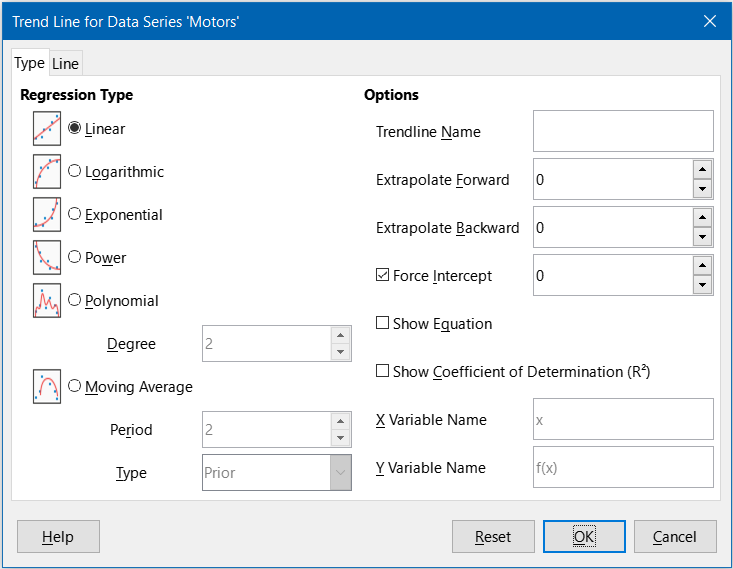Click the Force Intercept value field
Viewport: 733px width, 569px height.
click(x=613, y=275)
